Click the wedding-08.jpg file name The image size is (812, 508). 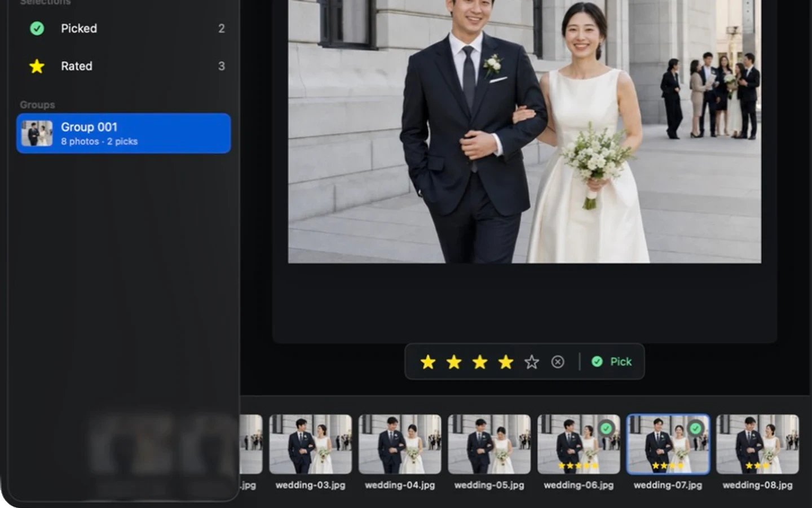click(757, 485)
